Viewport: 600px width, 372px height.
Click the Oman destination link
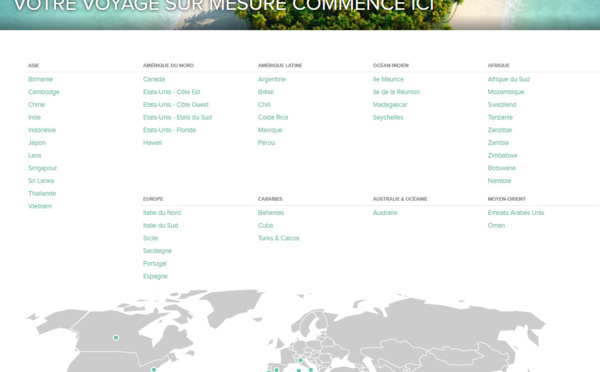pyautogui.click(x=496, y=225)
